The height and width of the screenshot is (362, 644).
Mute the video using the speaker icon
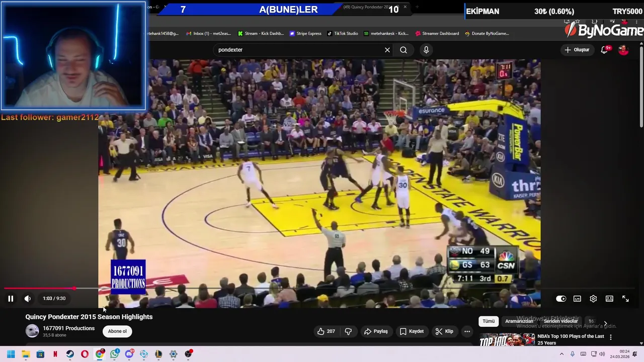tap(28, 299)
